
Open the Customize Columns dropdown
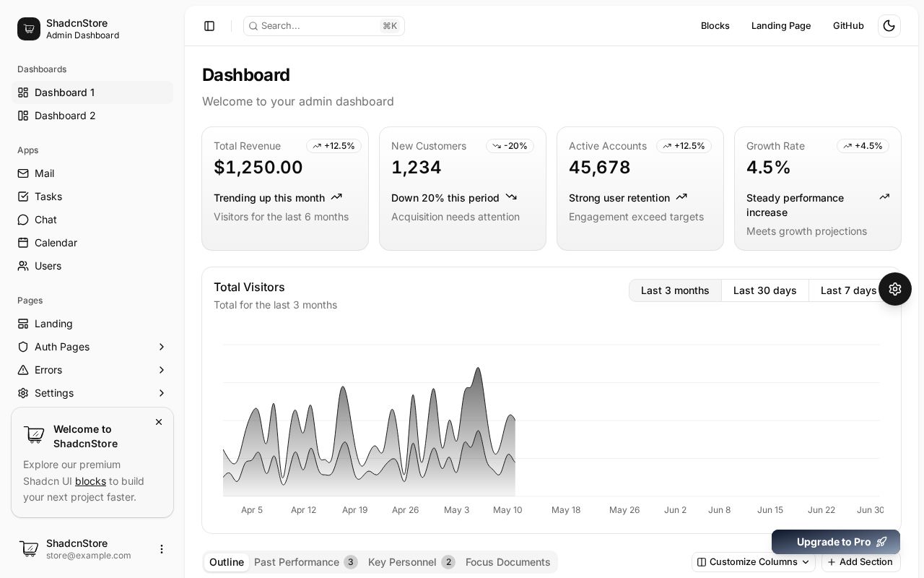click(x=754, y=562)
